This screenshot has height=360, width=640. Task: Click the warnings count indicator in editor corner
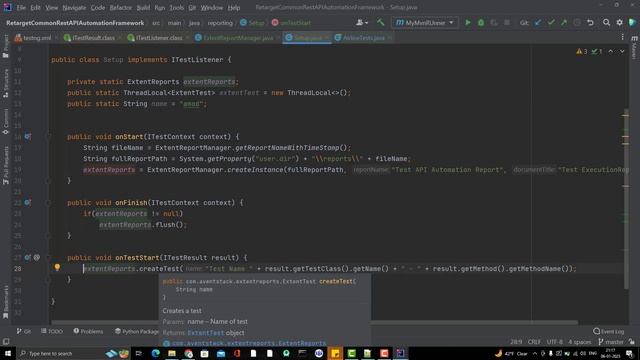582,51
